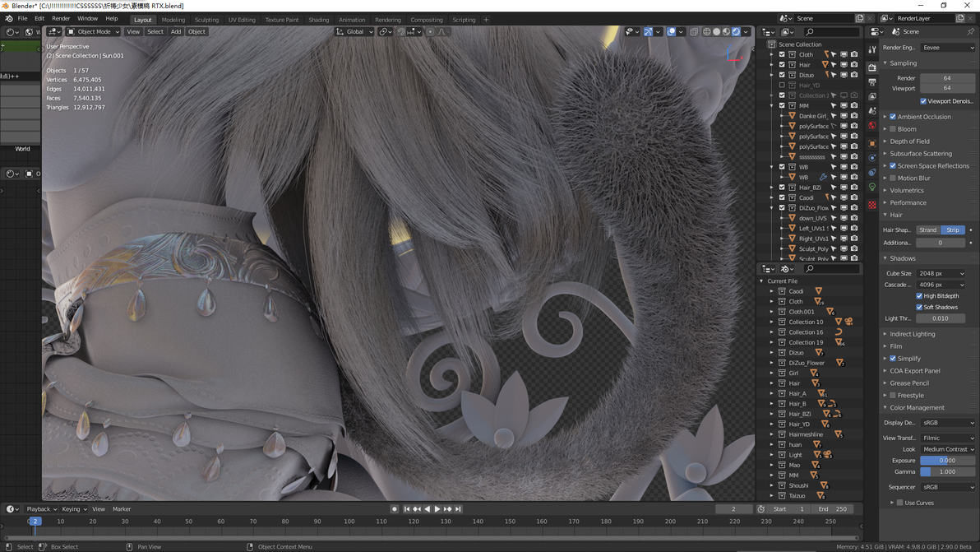Disable Screen Space Reflections checkbox
980x552 pixels.
pos(893,165)
